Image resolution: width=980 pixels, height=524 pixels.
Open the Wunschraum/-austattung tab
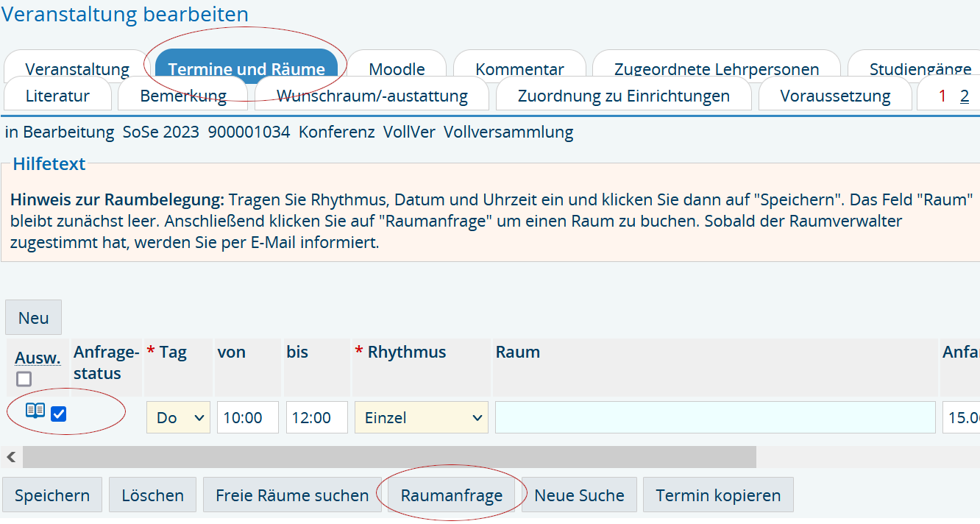372,96
